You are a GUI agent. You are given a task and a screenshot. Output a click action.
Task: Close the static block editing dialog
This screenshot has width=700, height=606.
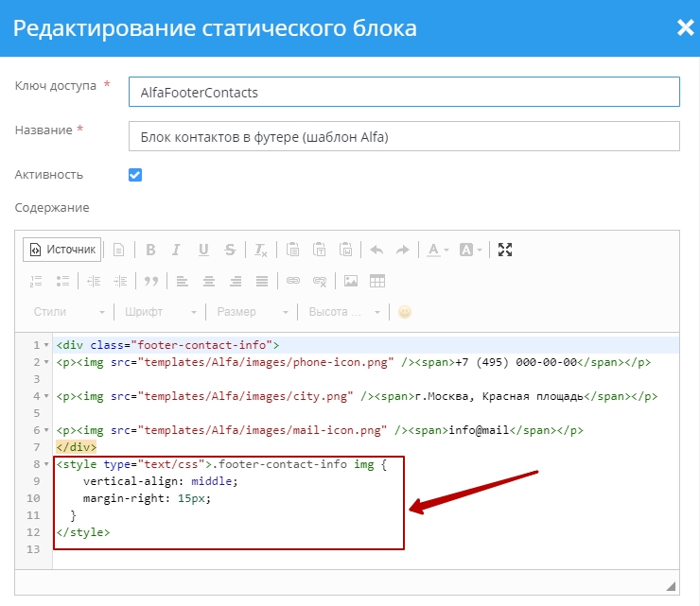685,27
